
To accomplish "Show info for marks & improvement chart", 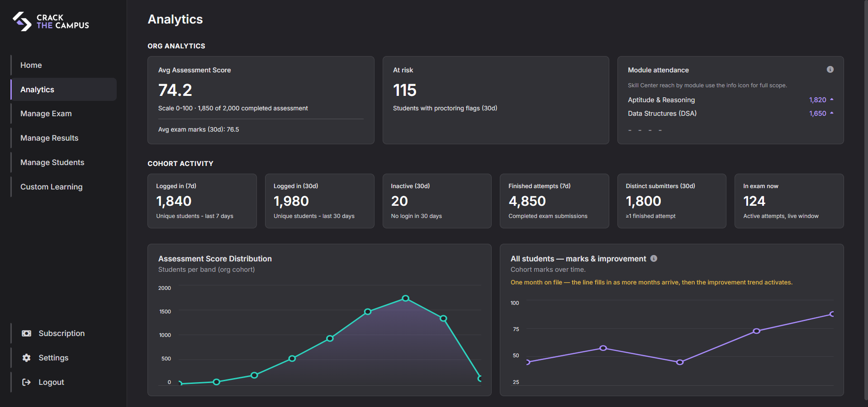I will click(x=654, y=258).
